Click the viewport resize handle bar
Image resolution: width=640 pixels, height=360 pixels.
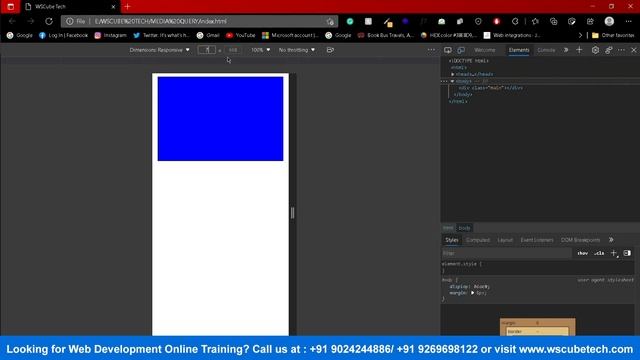tap(292, 213)
